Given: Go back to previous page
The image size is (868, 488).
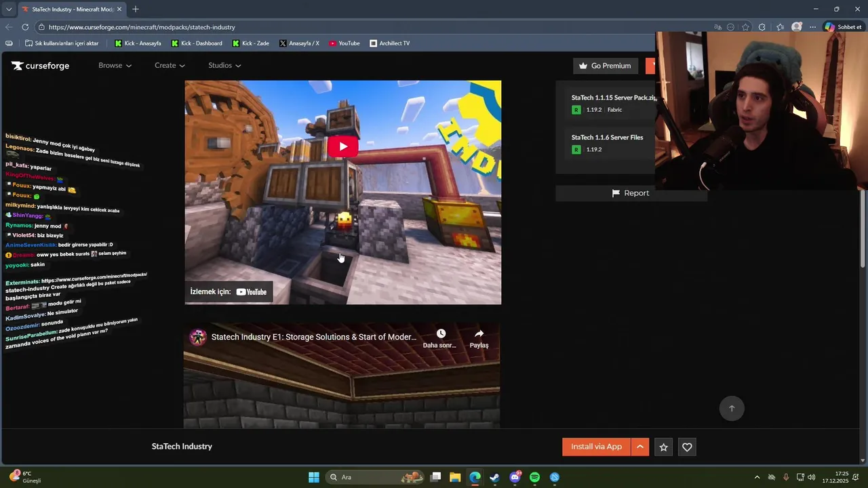Looking at the screenshot, I should [x=9, y=27].
